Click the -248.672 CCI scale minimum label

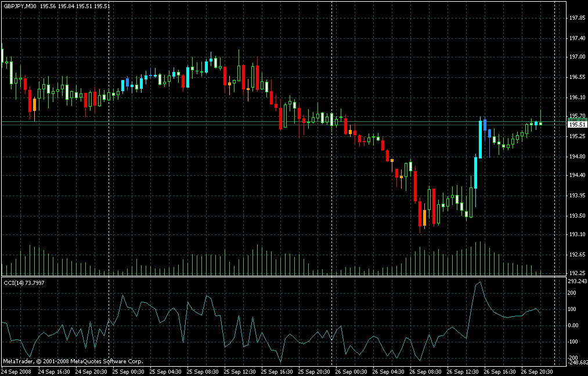pyautogui.click(x=576, y=362)
